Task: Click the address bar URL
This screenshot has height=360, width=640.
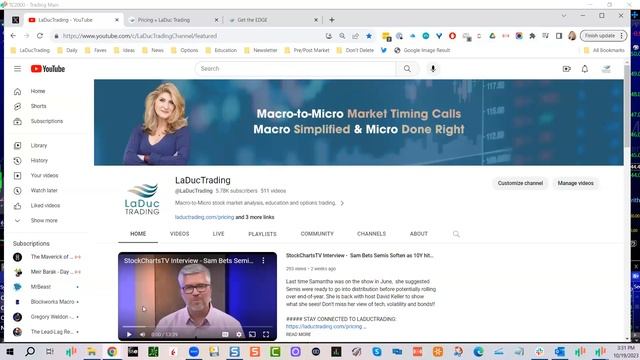Action: (140, 36)
